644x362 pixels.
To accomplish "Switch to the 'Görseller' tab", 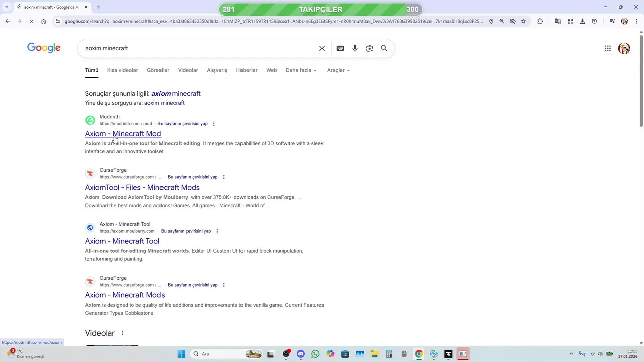I will pos(158,70).
